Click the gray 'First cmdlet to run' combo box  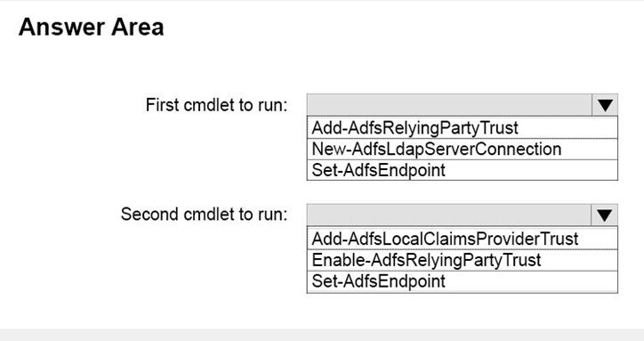tap(462, 105)
